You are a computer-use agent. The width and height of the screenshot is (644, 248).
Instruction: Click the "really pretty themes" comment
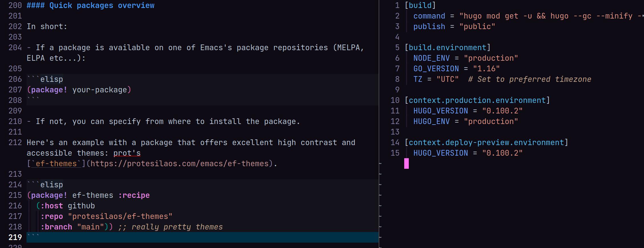click(170, 227)
